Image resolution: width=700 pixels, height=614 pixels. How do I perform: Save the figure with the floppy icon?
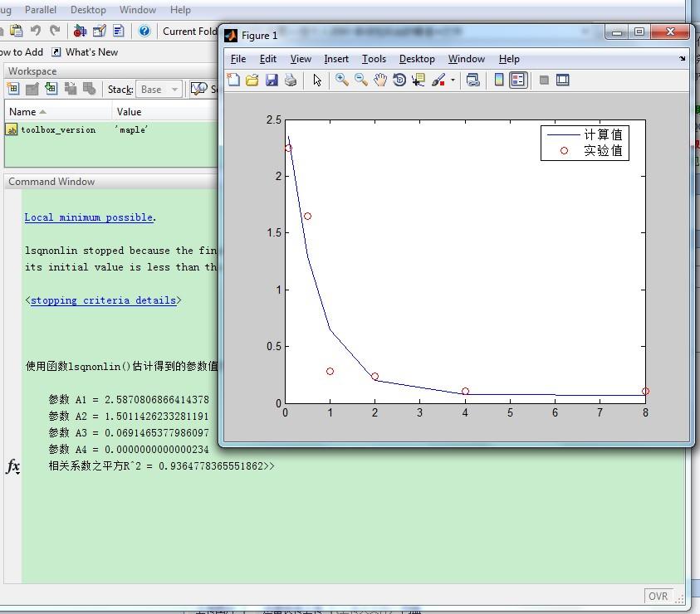pos(272,80)
